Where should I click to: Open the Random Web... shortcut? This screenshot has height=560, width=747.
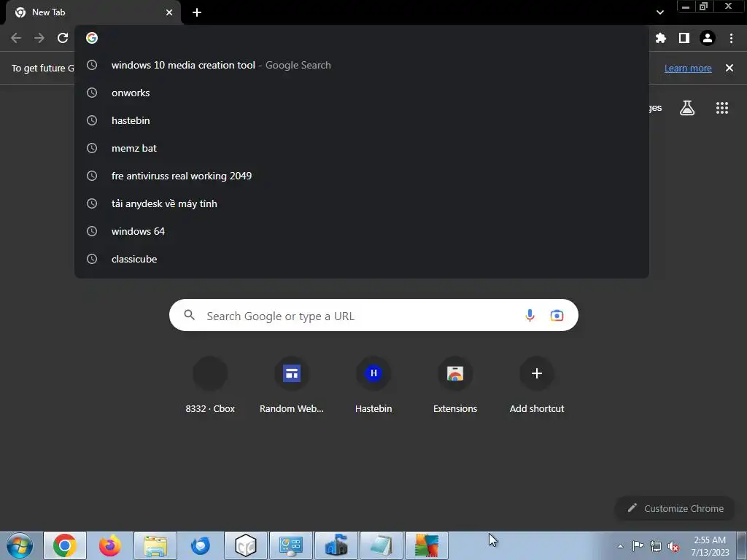click(x=292, y=386)
